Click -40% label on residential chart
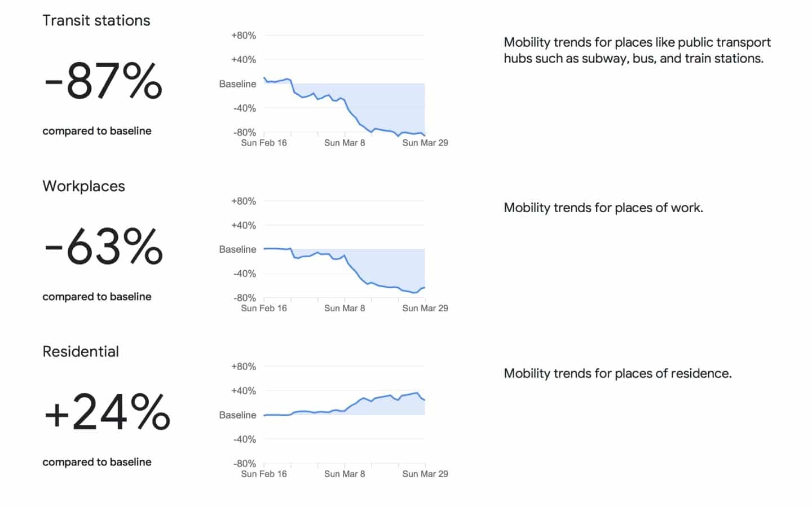Viewport: 812px width, 506px height. tap(245, 439)
